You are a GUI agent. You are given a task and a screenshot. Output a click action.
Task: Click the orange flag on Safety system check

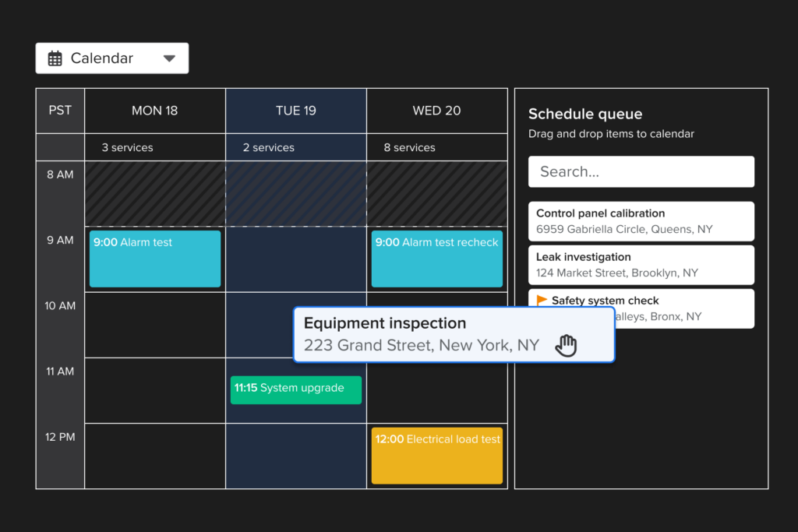(x=541, y=300)
